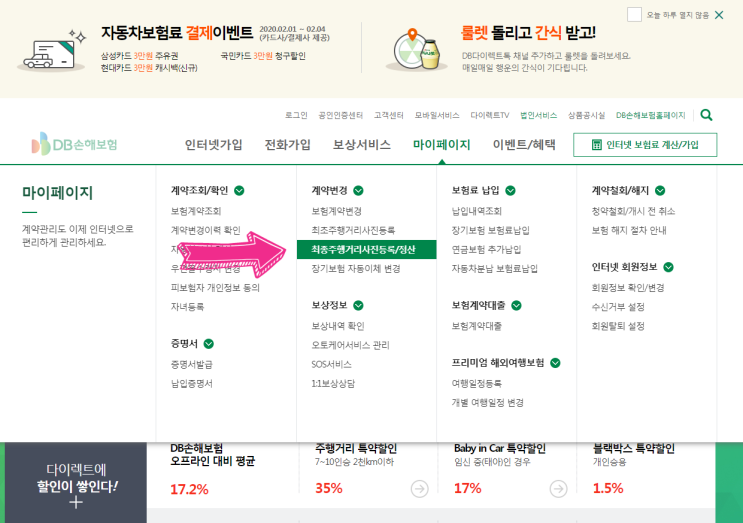Select 연금보험 추가납입 entry
743x523 pixels.
[x=486, y=250]
